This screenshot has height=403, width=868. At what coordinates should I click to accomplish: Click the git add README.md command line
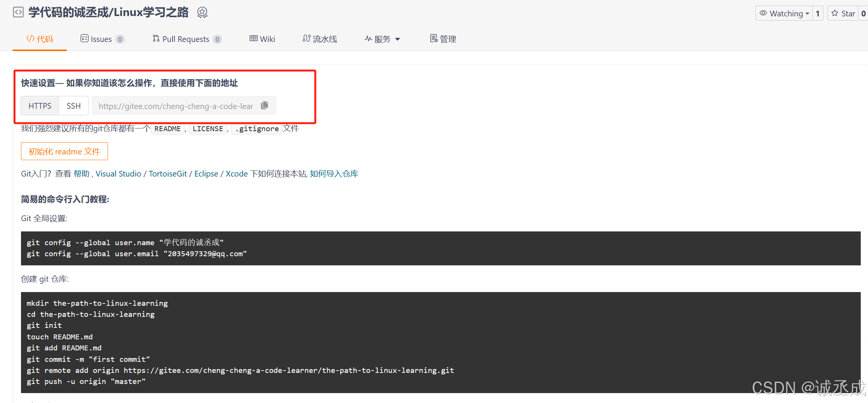tap(64, 348)
